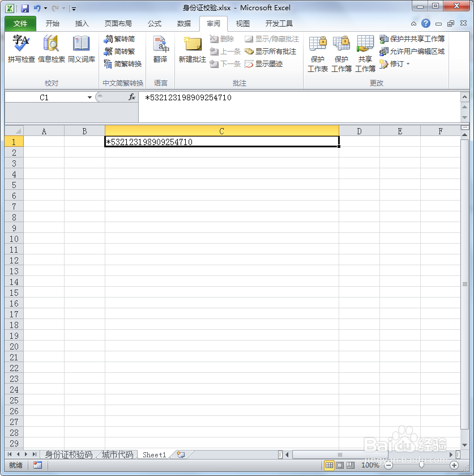Image resolution: width=474 pixels, height=476 pixels.
Task: Go to last sheet navigation arrow
Action: point(35,454)
